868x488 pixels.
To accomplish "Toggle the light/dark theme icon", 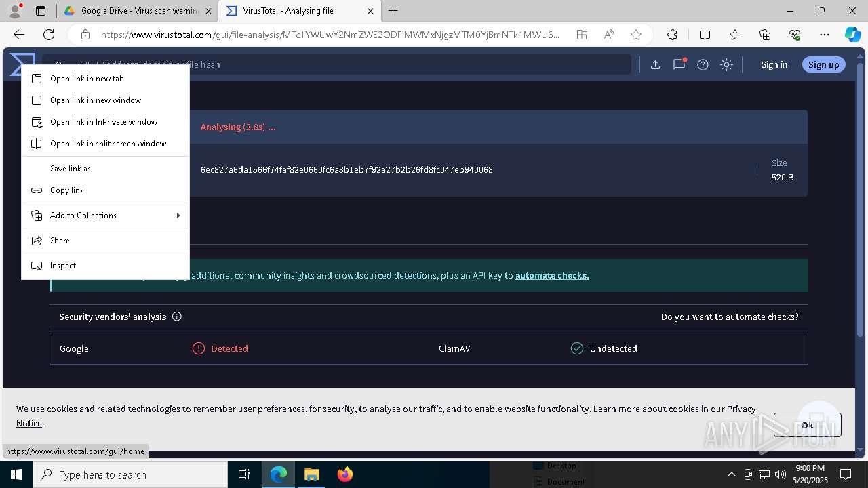I will click(x=726, y=64).
